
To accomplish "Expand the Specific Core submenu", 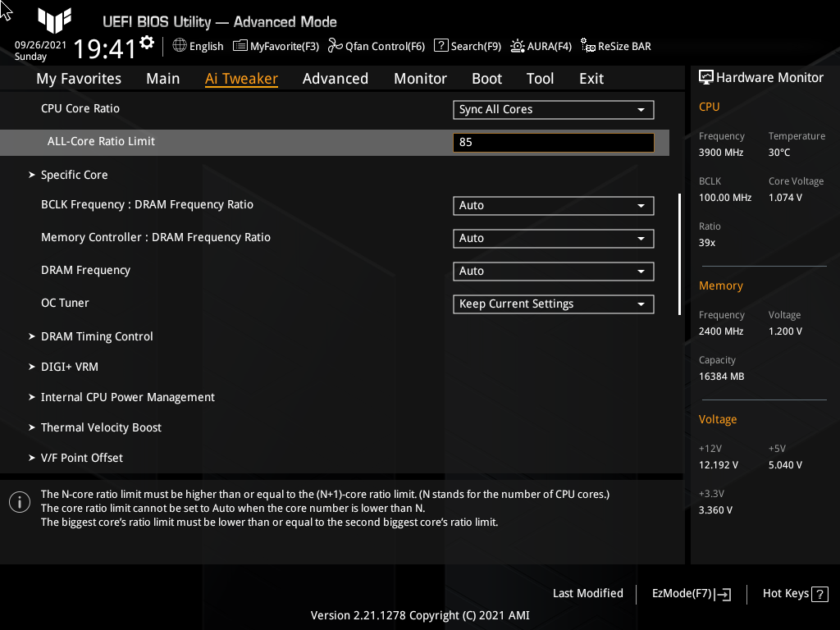I will (x=74, y=175).
